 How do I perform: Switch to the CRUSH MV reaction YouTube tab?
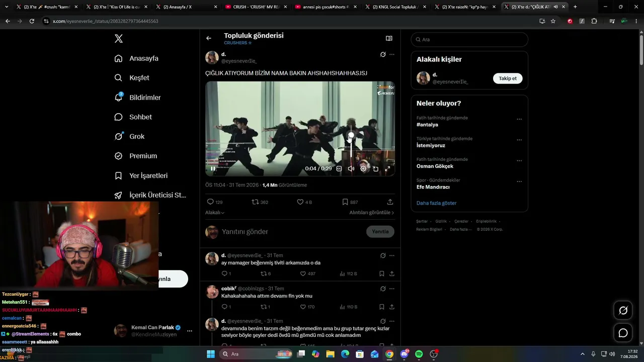(x=256, y=7)
